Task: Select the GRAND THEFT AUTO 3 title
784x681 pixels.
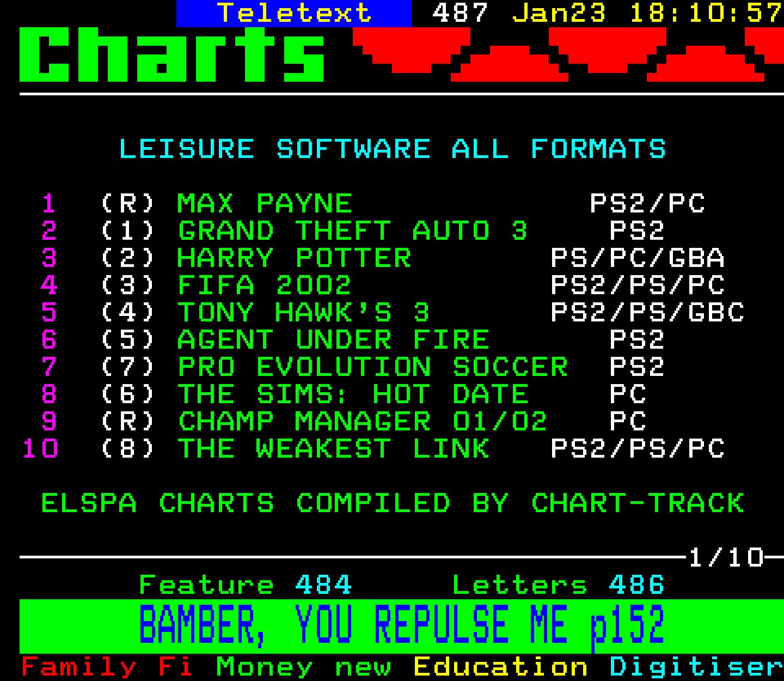Action: (352, 231)
